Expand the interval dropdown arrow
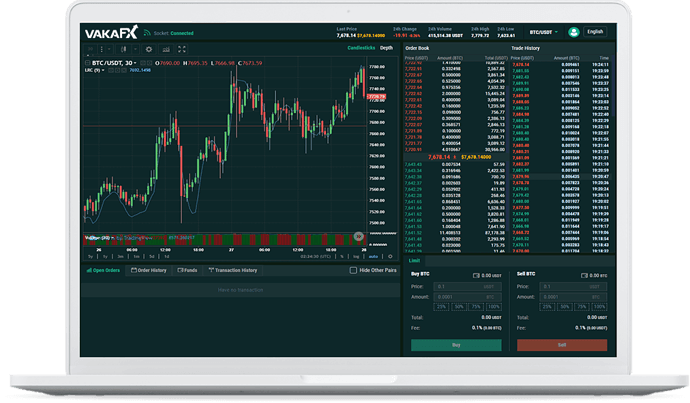Image resolution: width=690 pixels, height=403 pixels. click(x=109, y=49)
